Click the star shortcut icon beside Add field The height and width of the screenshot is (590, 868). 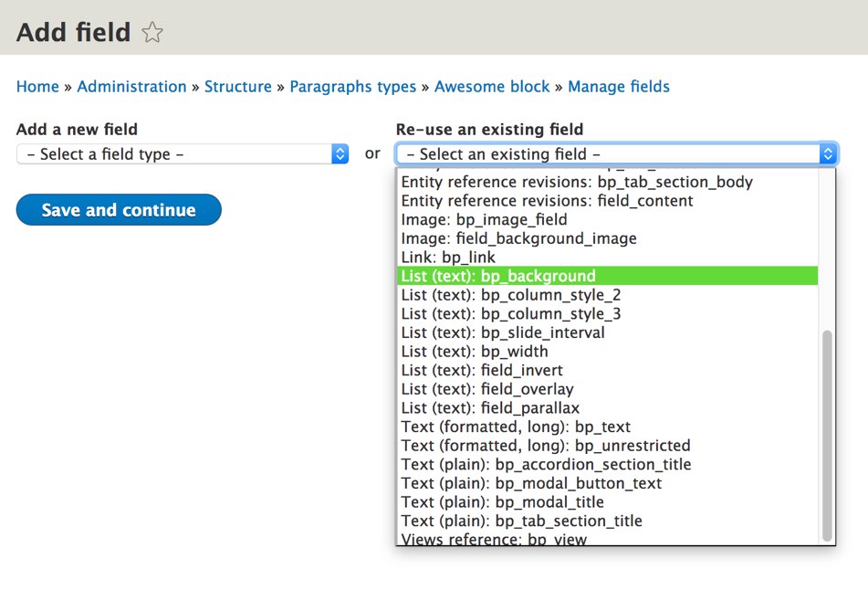coord(152,32)
